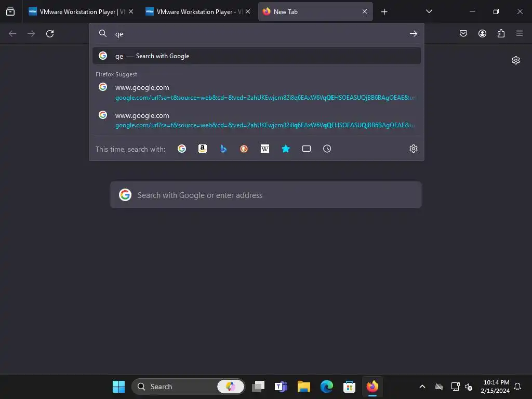This screenshot has height=399, width=532.
Task: Open File Explorer from taskbar
Action: tap(303, 387)
